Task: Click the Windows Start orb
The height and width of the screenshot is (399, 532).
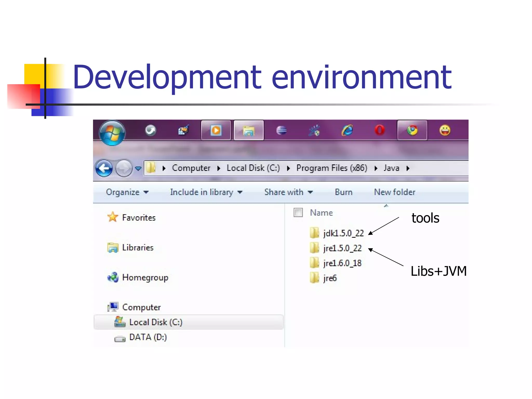Action: pyautogui.click(x=112, y=133)
